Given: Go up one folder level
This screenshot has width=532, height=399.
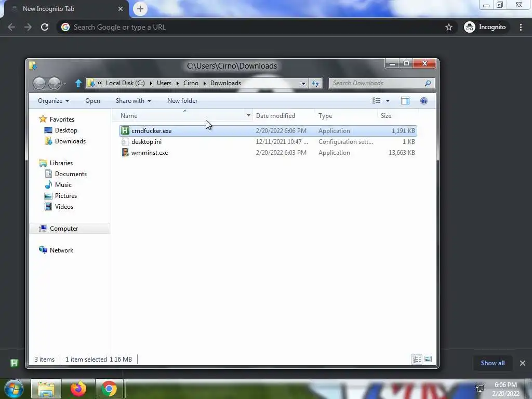Looking at the screenshot, I should 78,83.
